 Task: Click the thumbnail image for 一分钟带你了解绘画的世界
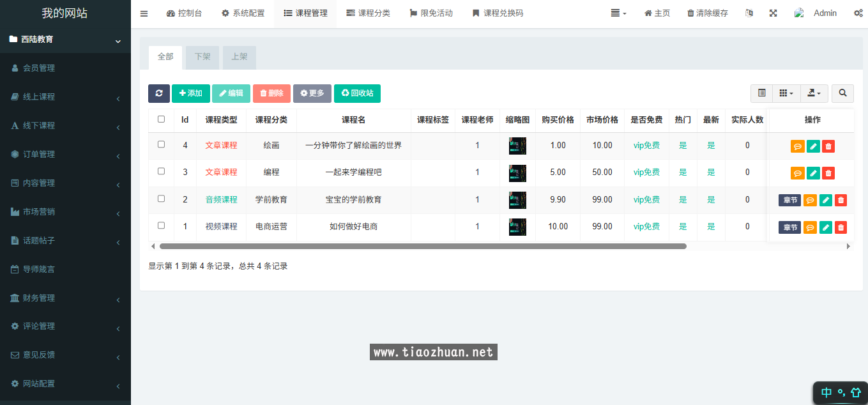(517, 146)
